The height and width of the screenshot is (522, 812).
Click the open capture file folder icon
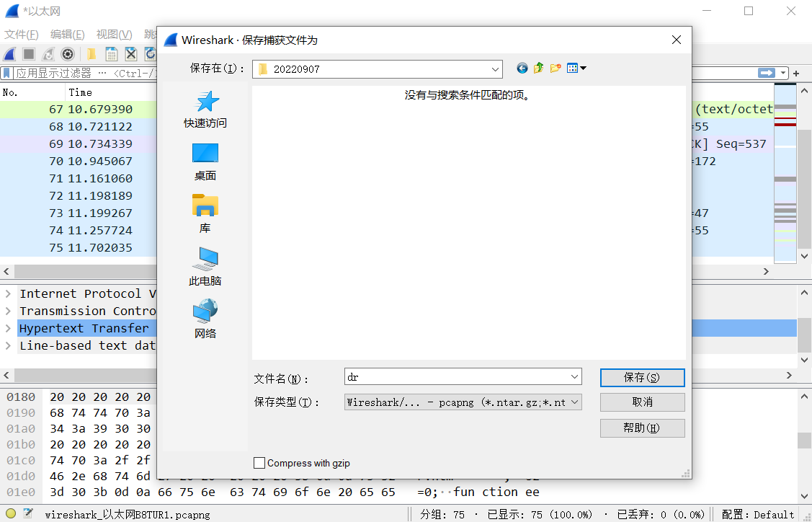[x=92, y=54]
